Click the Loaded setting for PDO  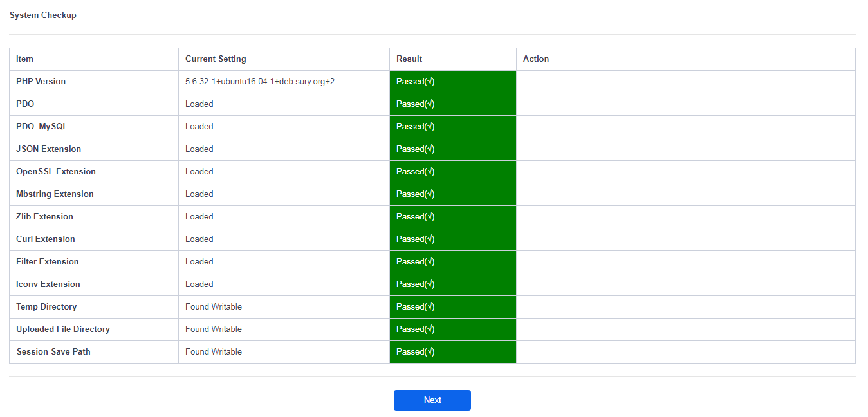199,104
